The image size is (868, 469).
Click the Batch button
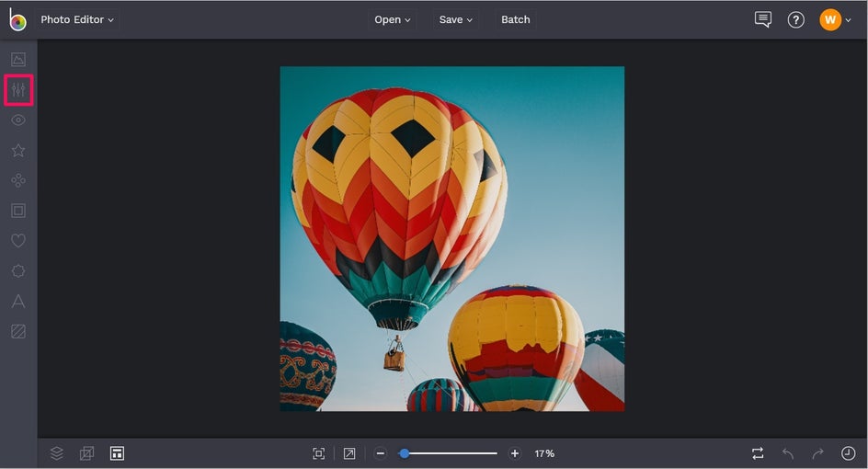coord(515,19)
